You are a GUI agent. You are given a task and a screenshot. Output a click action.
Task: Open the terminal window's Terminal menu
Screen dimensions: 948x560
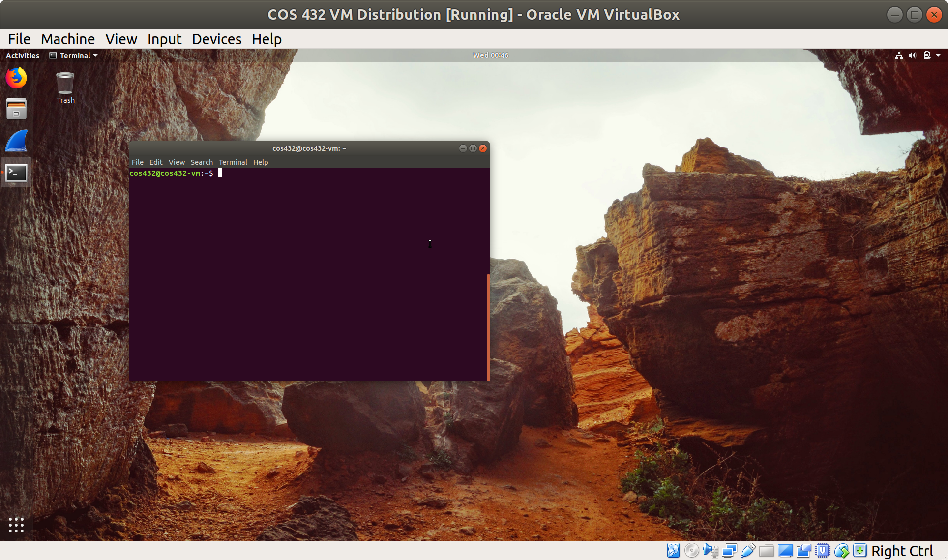click(x=233, y=162)
